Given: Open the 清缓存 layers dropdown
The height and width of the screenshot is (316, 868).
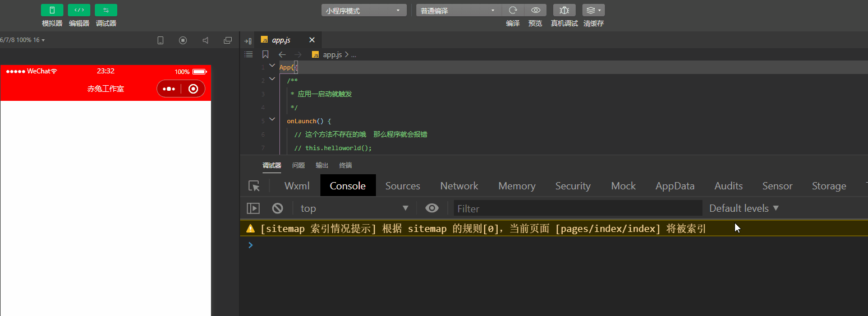Looking at the screenshot, I should tap(594, 10).
